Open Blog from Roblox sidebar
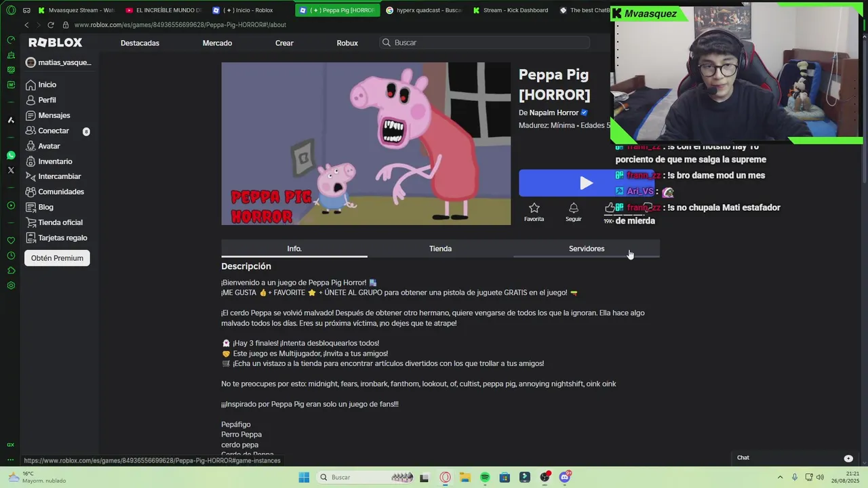This screenshot has width=868, height=488. click(39, 207)
